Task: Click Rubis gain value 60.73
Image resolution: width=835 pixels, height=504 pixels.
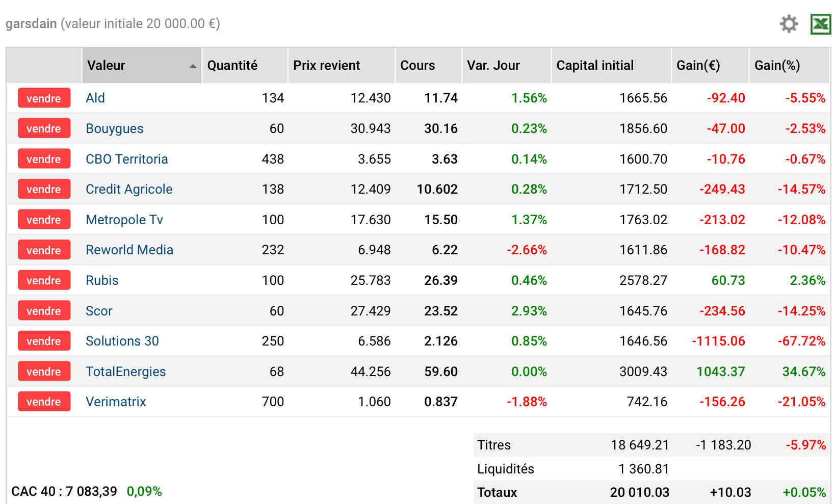Action: 728,280
